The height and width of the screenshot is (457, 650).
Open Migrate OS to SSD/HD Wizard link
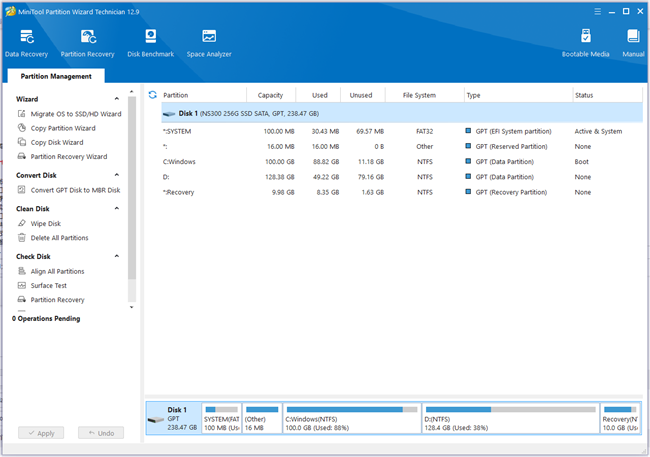[76, 114]
